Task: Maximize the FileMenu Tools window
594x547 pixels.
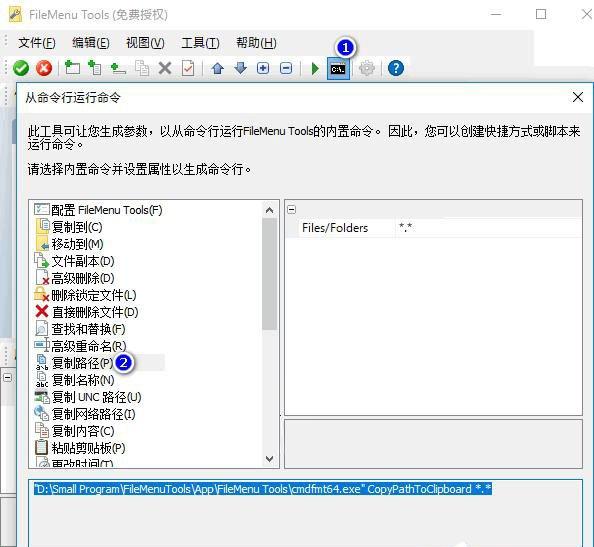Action: pyautogui.click(x=541, y=14)
